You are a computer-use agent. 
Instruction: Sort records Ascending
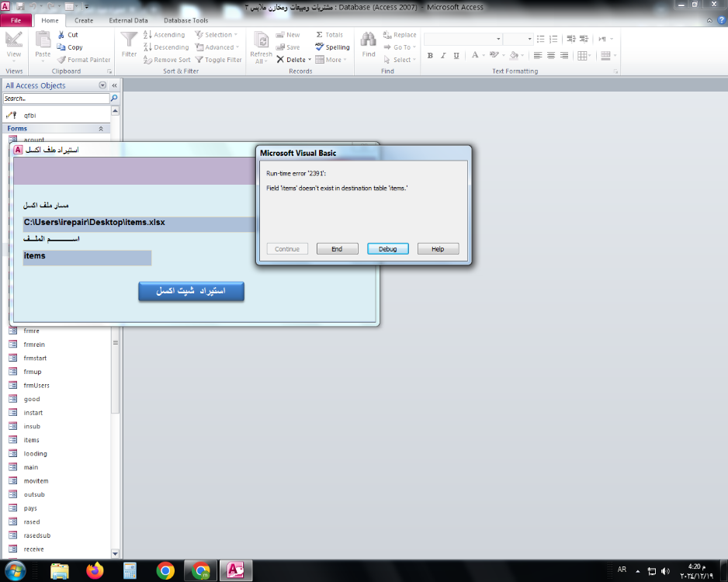164,35
